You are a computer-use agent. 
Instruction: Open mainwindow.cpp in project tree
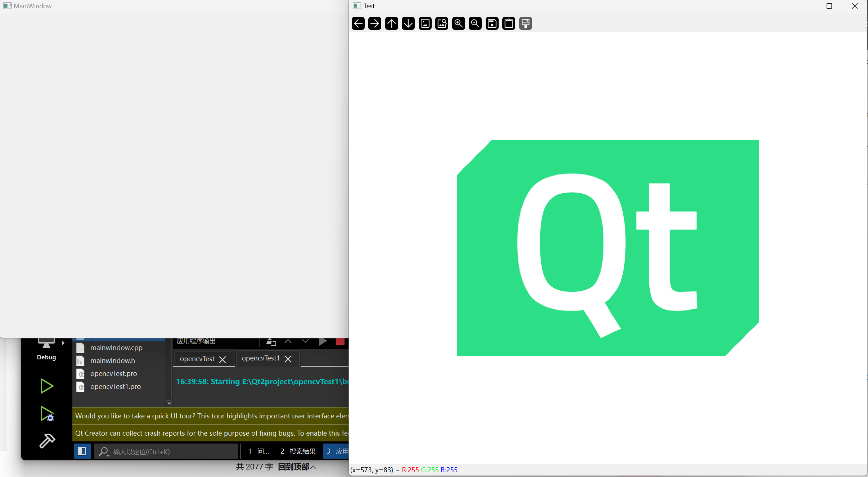(116, 347)
